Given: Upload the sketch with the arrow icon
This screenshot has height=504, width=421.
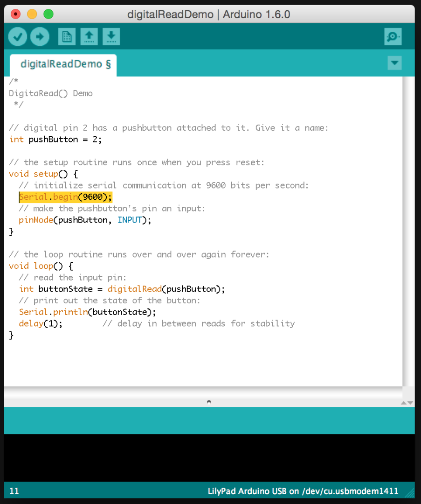Looking at the screenshot, I should tap(40, 36).
